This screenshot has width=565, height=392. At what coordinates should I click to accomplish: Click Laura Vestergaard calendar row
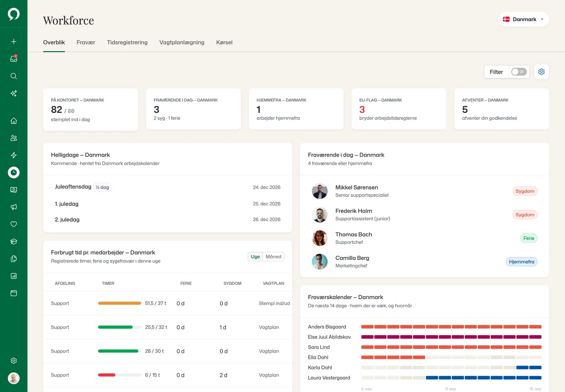[424, 378]
